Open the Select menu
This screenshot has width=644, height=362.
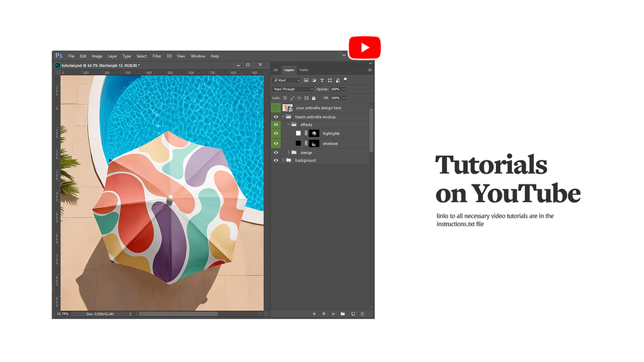point(142,56)
